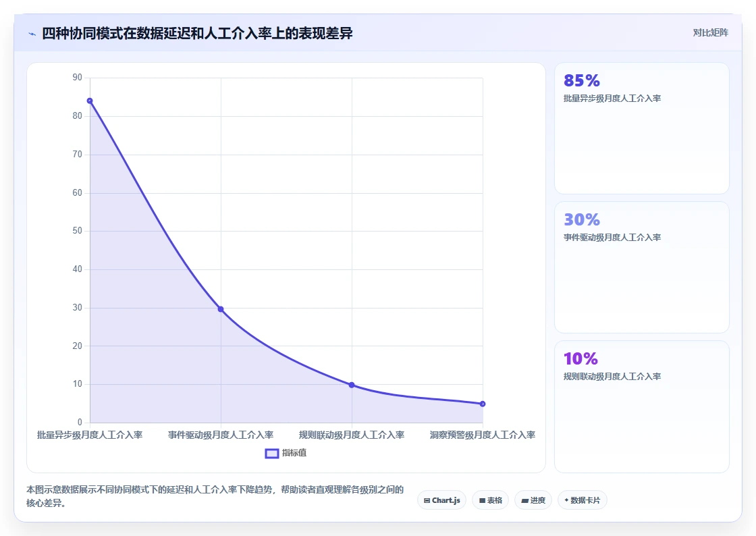Click data point for 规则联动级月度人工介入率

352,385
